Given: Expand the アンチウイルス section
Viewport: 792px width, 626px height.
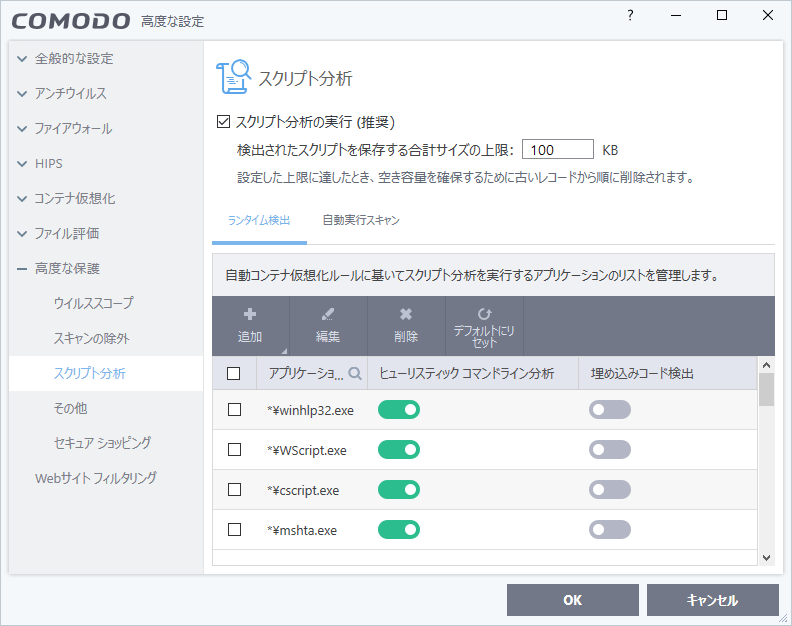Looking at the screenshot, I should (22, 94).
